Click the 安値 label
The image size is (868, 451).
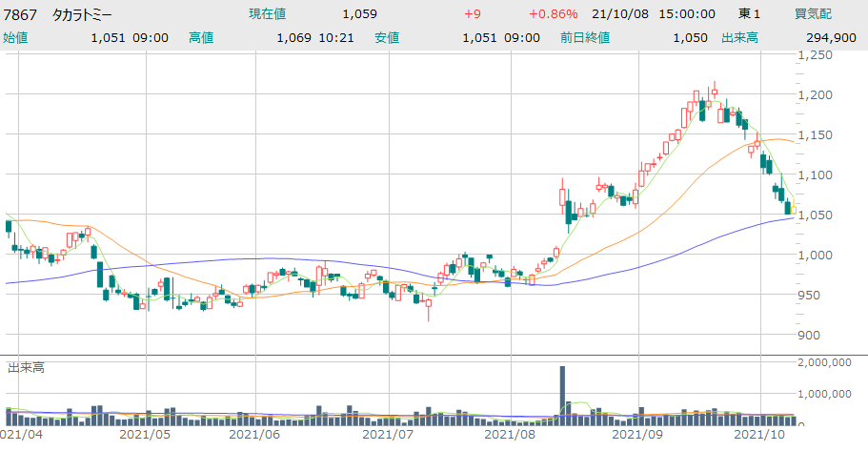(387, 38)
